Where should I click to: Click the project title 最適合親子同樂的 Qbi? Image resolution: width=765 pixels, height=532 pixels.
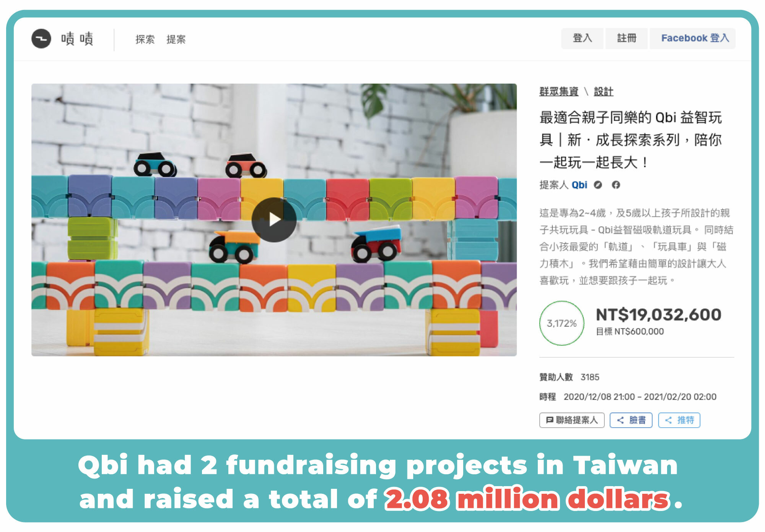630,140
